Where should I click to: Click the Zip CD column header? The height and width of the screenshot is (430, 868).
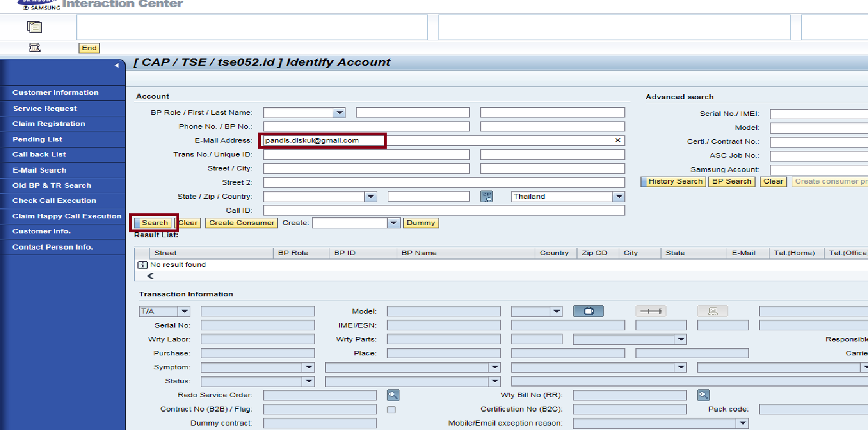tap(594, 253)
